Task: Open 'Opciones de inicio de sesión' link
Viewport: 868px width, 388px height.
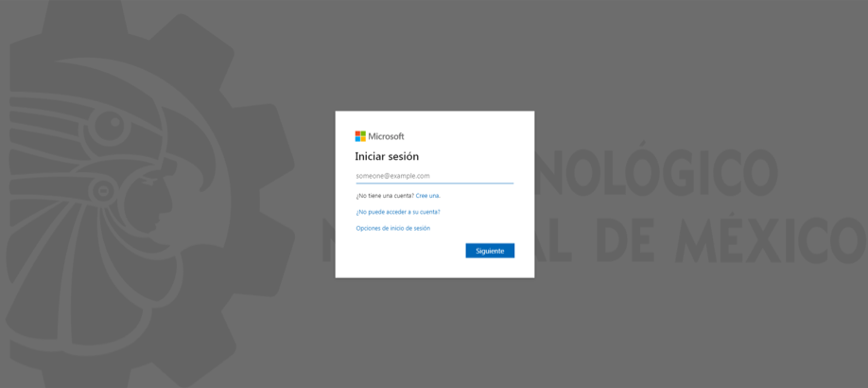Action: click(393, 228)
